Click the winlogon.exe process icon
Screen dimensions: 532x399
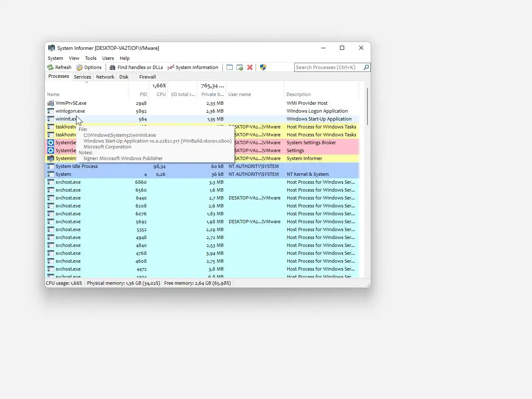click(51, 111)
